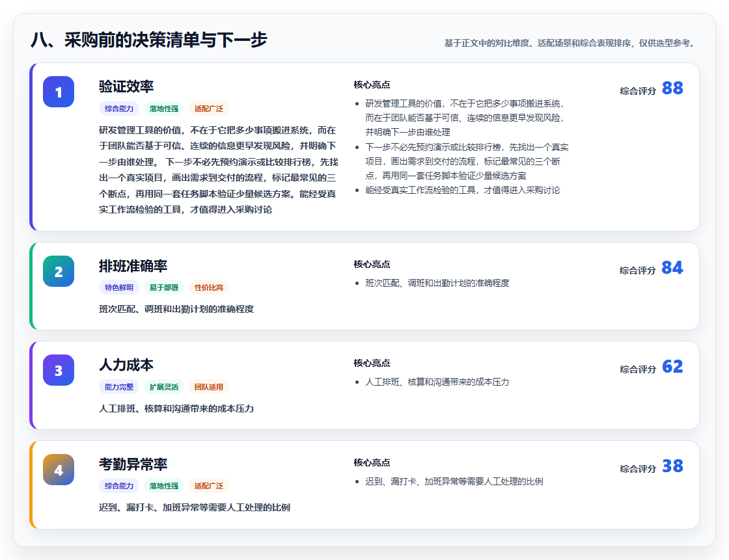Click the bullet 班次匹配、调班和出勤计划的准确程度
729x560 pixels.
[437, 283]
